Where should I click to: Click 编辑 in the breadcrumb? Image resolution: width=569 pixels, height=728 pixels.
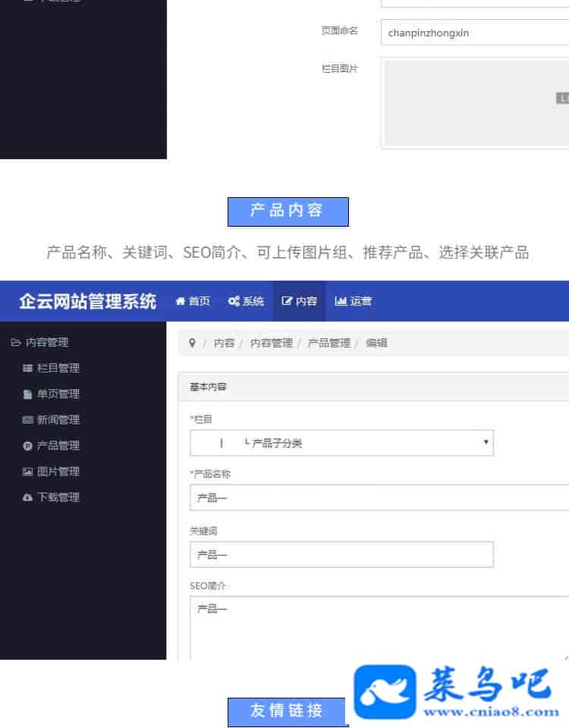pos(376,343)
